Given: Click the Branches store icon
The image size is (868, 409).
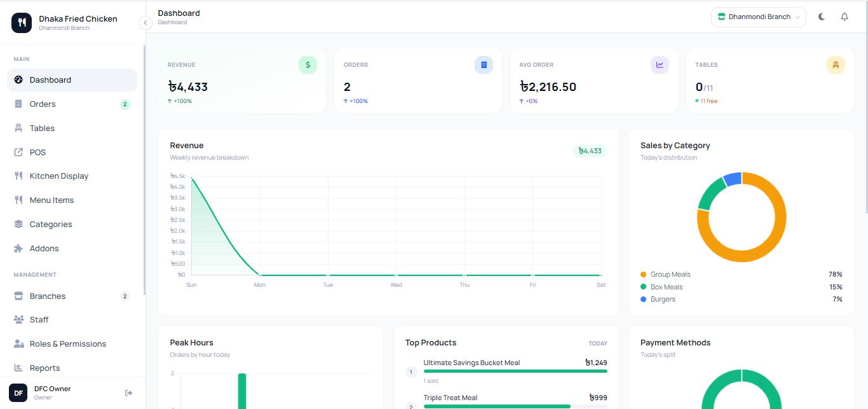Looking at the screenshot, I should pyautogui.click(x=18, y=296).
